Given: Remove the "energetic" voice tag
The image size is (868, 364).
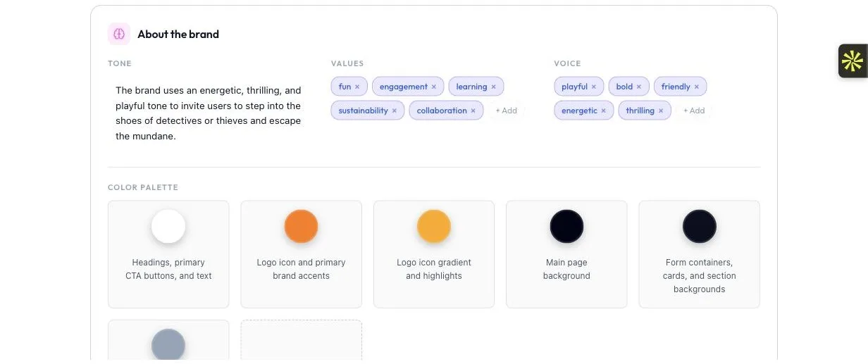Looking at the screenshot, I should [604, 111].
